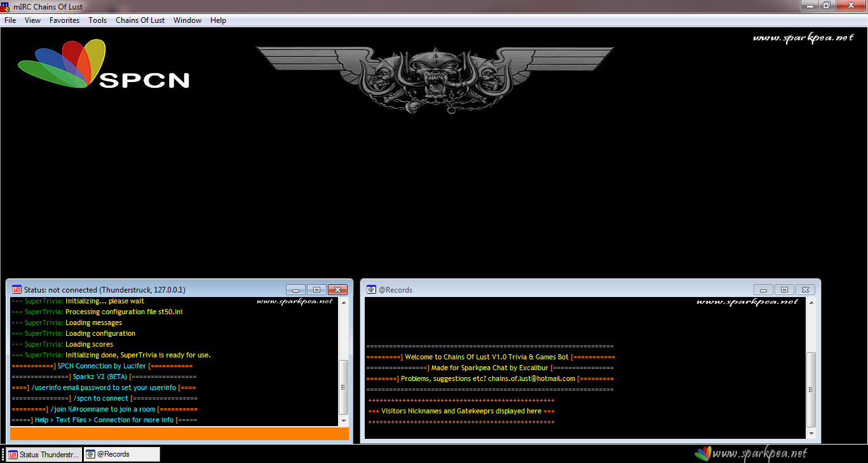Click '/join %#roomname to join a room' line
The width and height of the screenshot is (868, 463).
pos(104,409)
